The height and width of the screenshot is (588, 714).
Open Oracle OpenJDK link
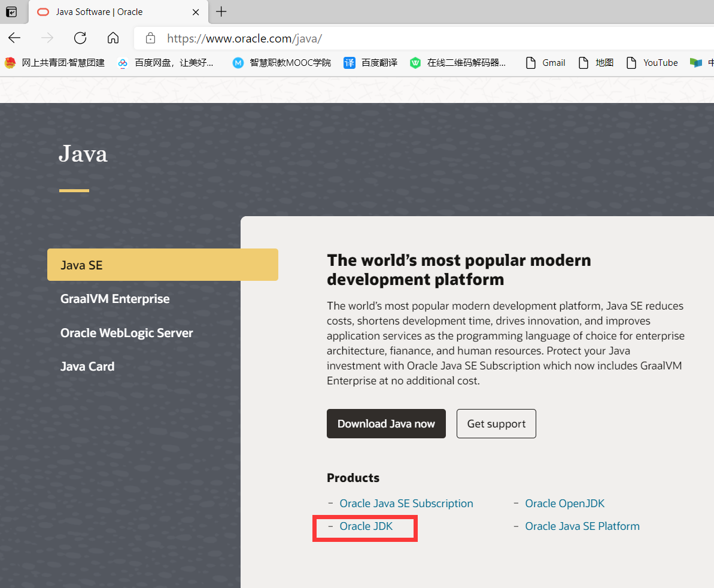pos(564,504)
